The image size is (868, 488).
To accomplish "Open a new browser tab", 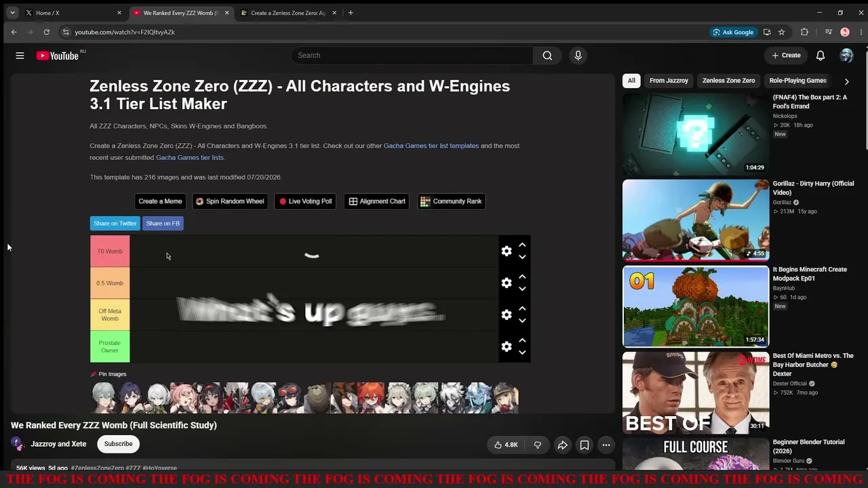I will pyautogui.click(x=351, y=12).
